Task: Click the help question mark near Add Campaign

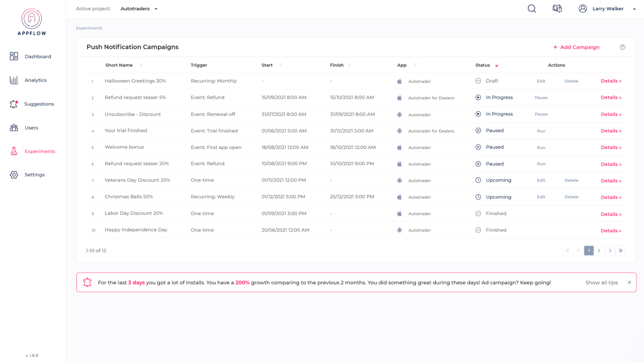Action: click(x=622, y=47)
